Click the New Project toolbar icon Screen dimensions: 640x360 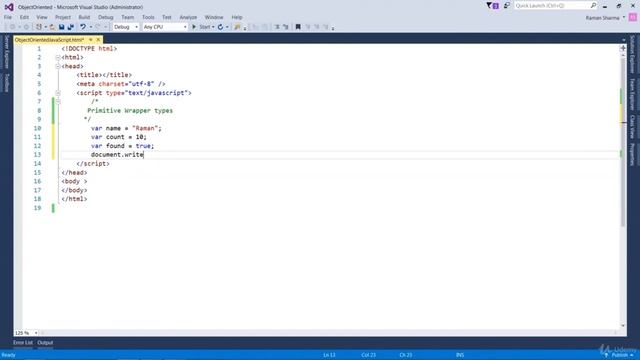39,27
